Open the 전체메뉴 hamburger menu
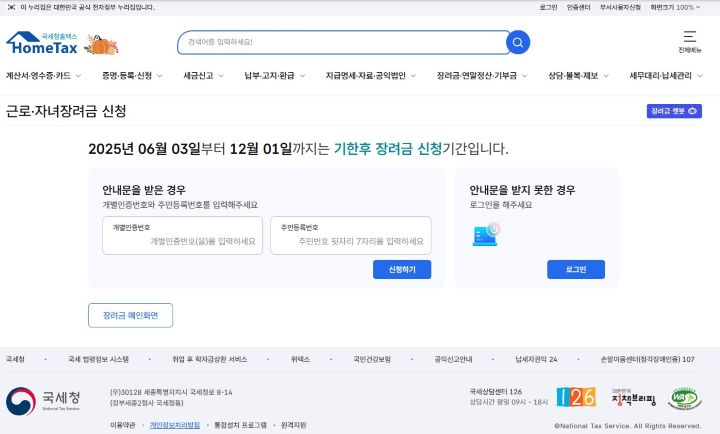 (x=690, y=41)
